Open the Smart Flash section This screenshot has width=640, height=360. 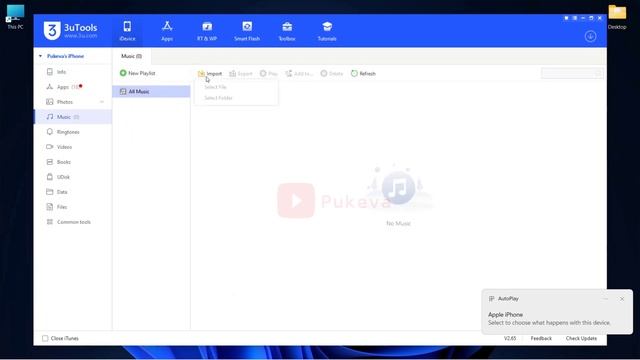247,31
